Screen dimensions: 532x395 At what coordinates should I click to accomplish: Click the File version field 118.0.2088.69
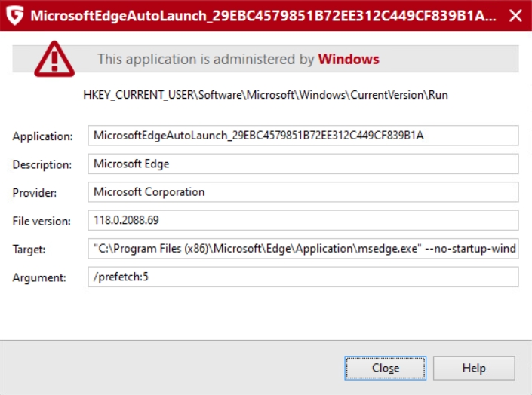coord(303,220)
